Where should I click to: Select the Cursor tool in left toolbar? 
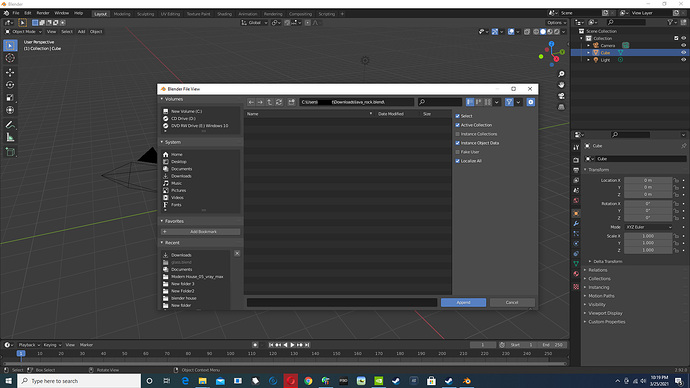(x=10, y=58)
